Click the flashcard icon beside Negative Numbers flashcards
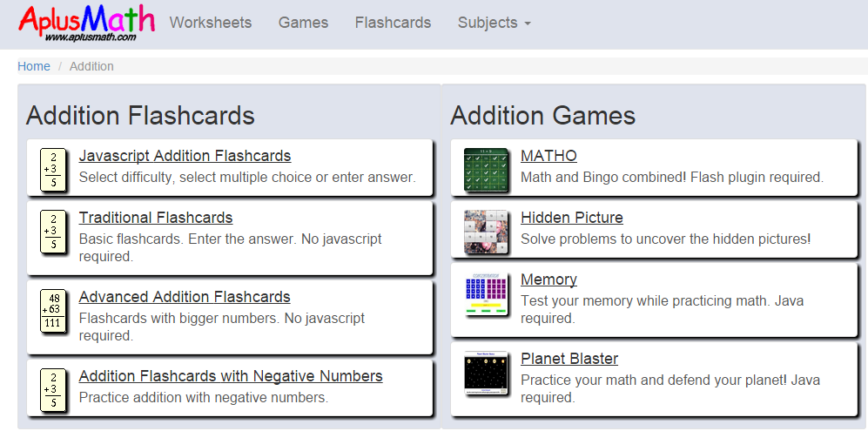 click(x=54, y=389)
